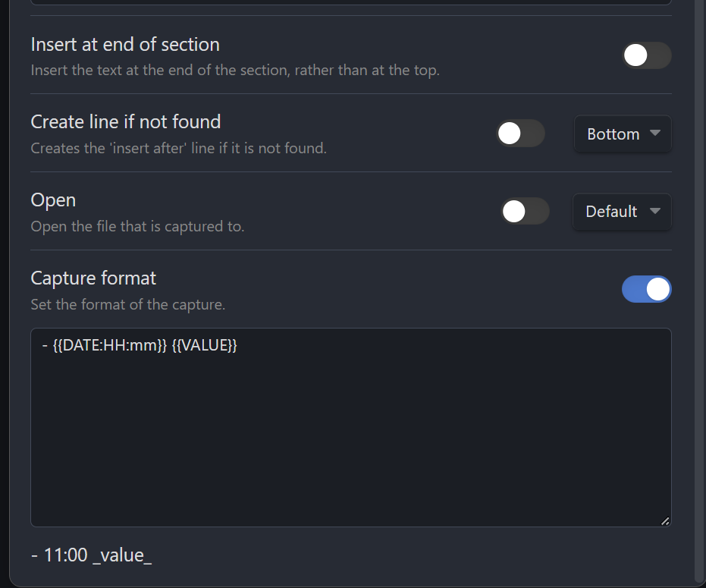Enable the Insert at end of section toggle
Viewport: 706px width, 588px height.
click(x=646, y=55)
